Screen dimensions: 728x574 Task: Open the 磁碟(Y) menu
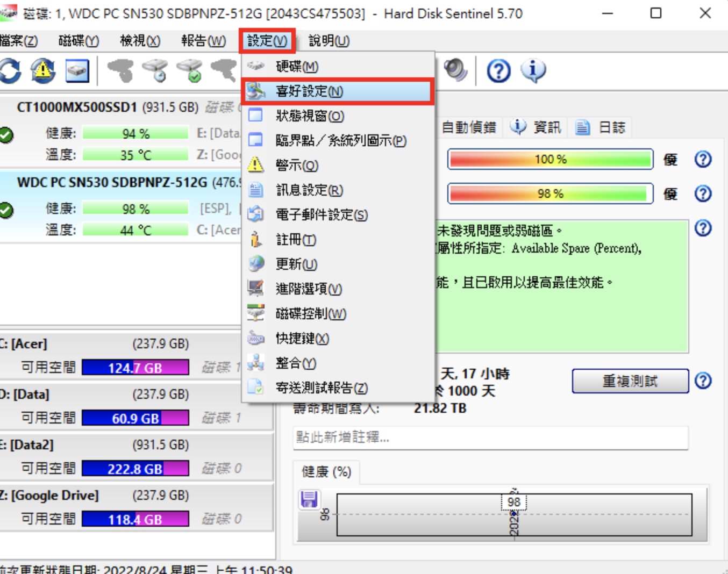pos(78,41)
